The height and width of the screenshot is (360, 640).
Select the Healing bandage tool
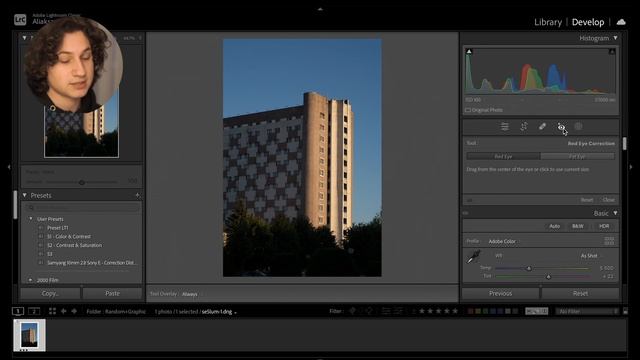(542, 127)
